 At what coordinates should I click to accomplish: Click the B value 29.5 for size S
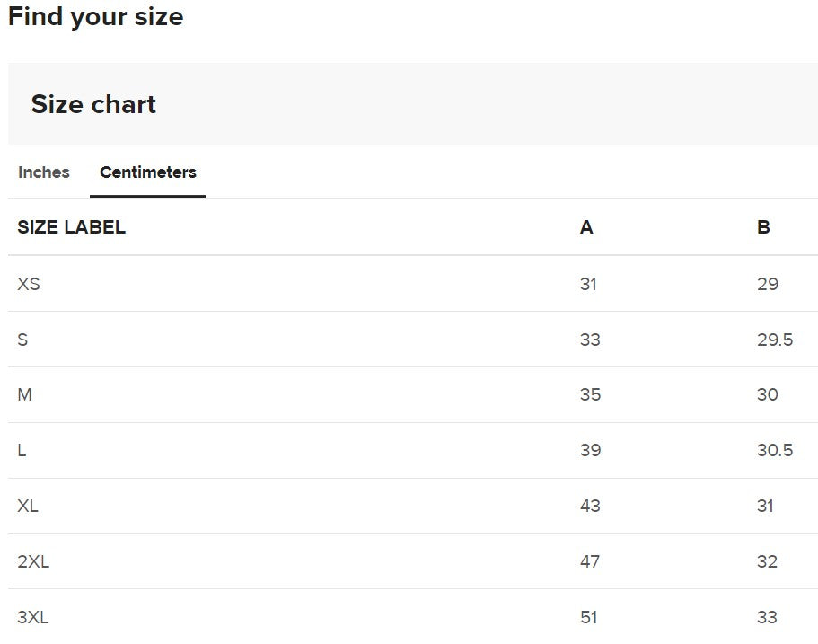(x=775, y=340)
